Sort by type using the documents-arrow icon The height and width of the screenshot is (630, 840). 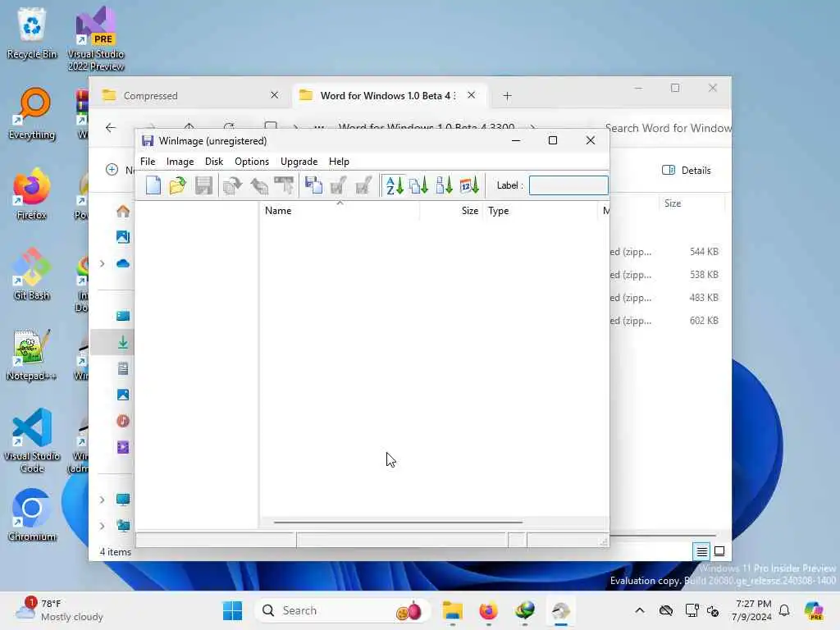pyautogui.click(x=419, y=185)
